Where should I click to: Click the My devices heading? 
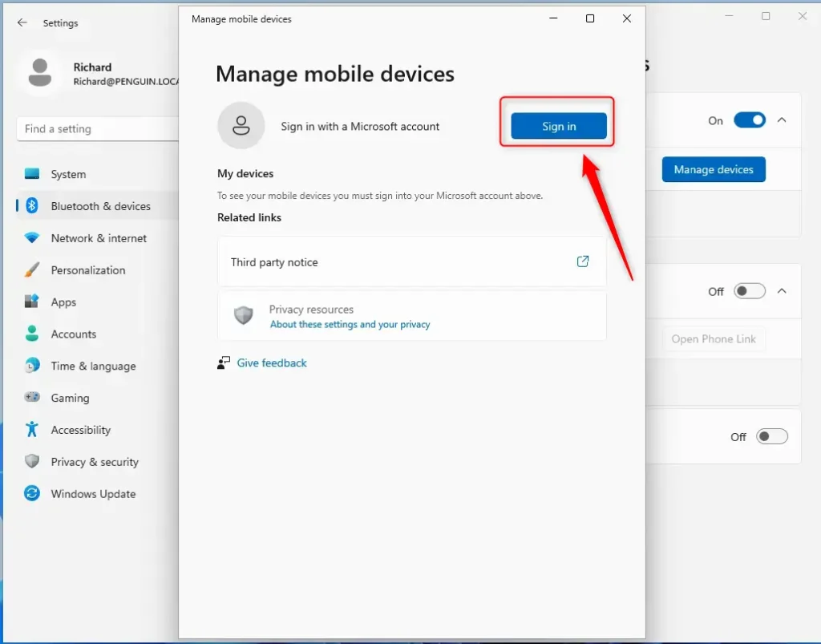point(245,173)
